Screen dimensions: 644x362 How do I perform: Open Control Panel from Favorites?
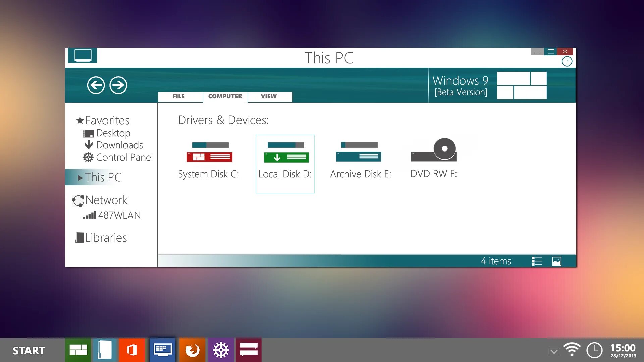(x=124, y=157)
